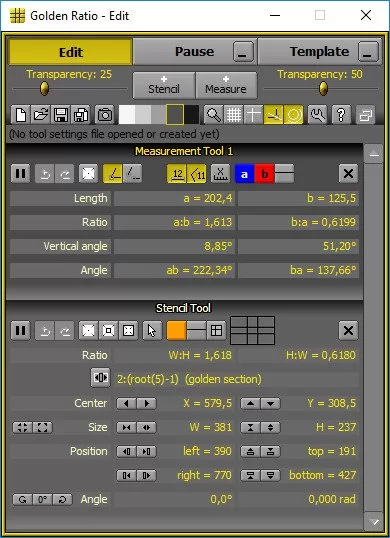
Task: Close Measurement Tool 1 panel
Action: [348, 174]
